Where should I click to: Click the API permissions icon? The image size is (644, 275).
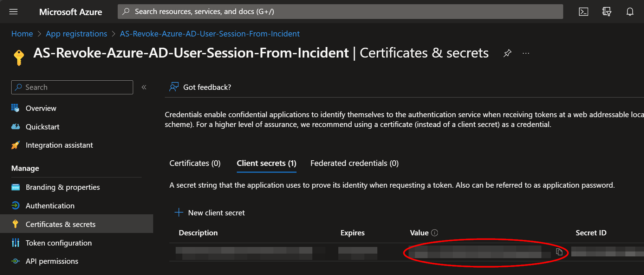[x=15, y=261]
